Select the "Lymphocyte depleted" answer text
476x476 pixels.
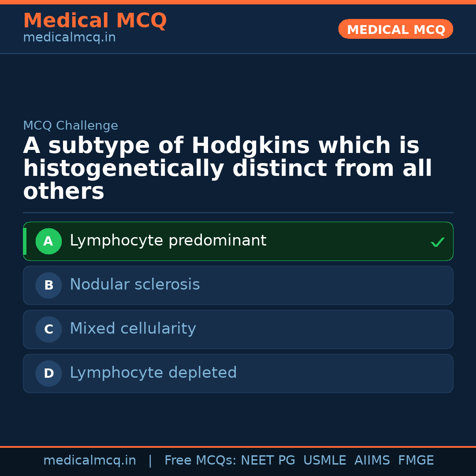(153, 373)
